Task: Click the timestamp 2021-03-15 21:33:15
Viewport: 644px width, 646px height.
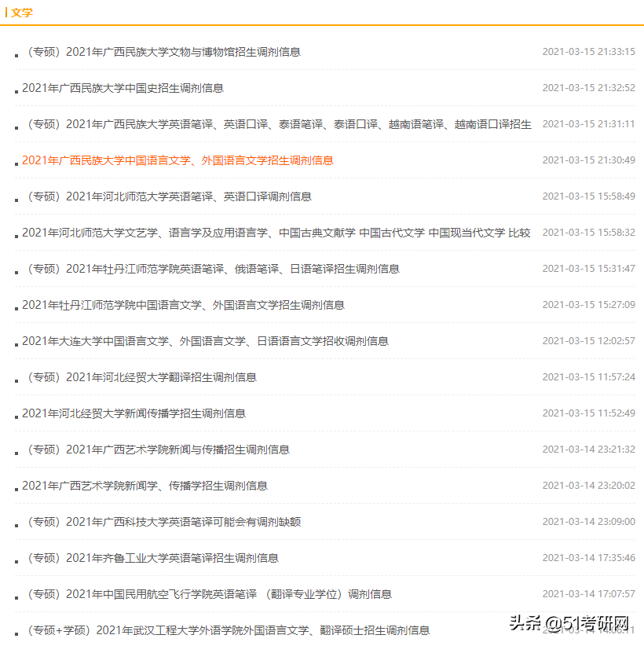Action: (587, 52)
